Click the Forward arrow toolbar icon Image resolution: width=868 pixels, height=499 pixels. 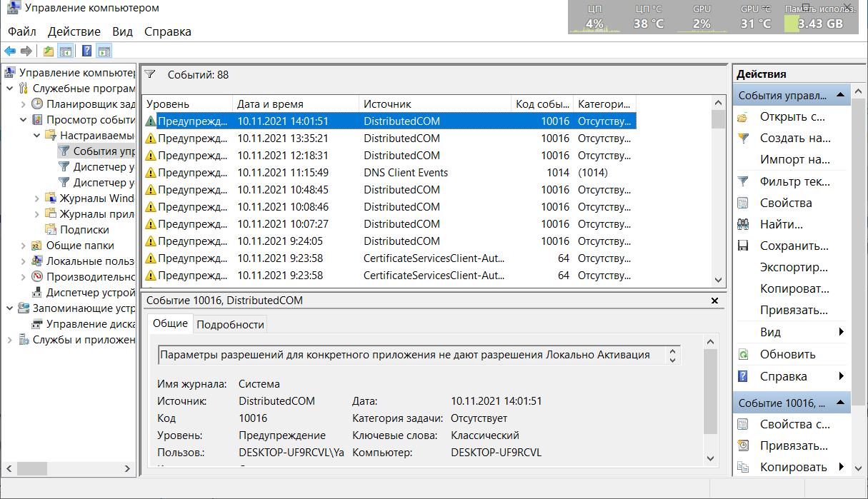[x=26, y=51]
